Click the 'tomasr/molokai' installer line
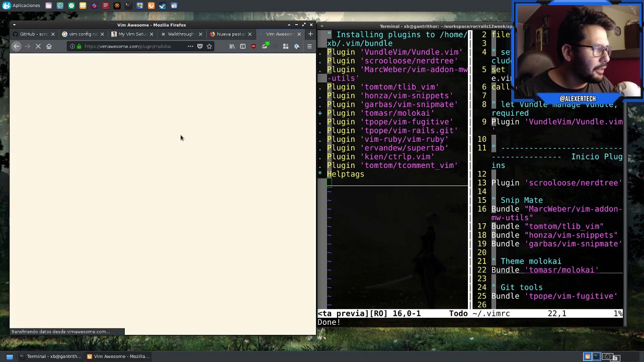 (x=380, y=113)
